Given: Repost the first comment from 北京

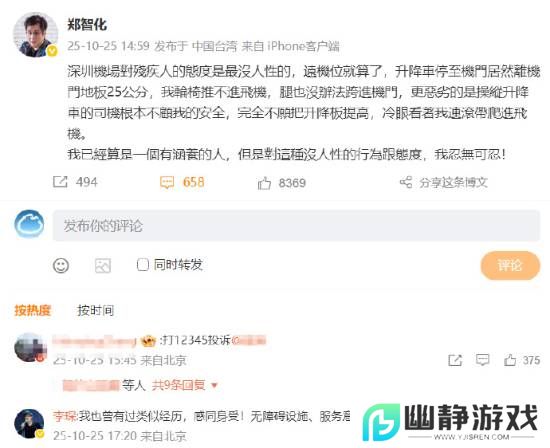Looking at the screenshot, I should tap(455, 360).
